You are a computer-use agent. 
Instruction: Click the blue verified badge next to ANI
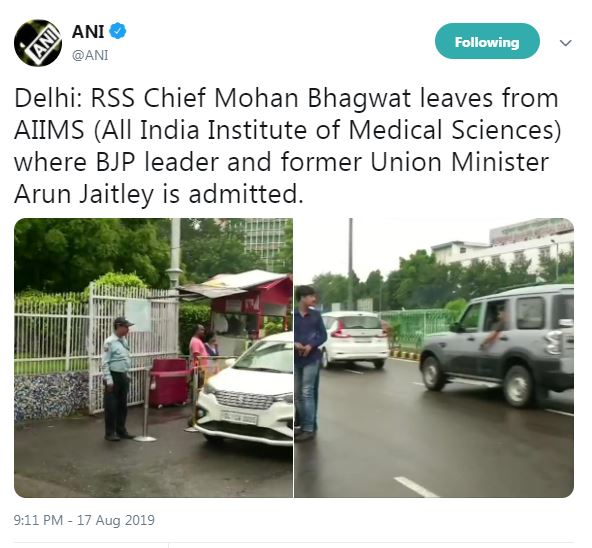(118, 31)
